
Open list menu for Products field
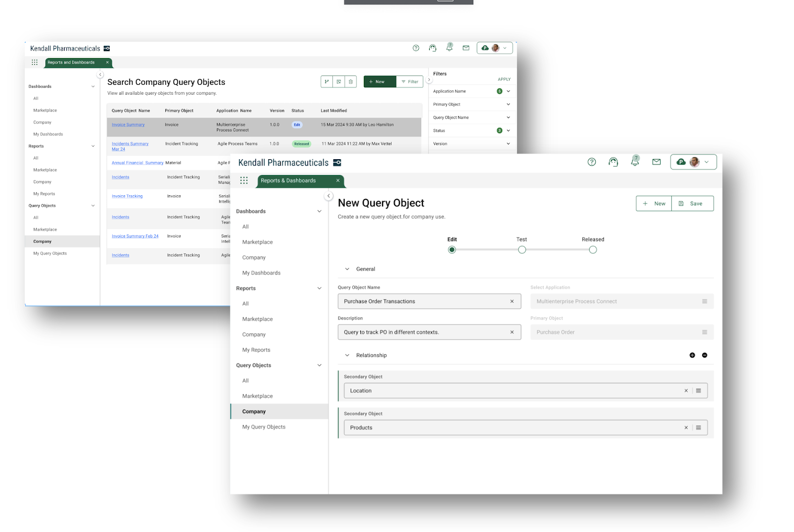(x=698, y=427)
